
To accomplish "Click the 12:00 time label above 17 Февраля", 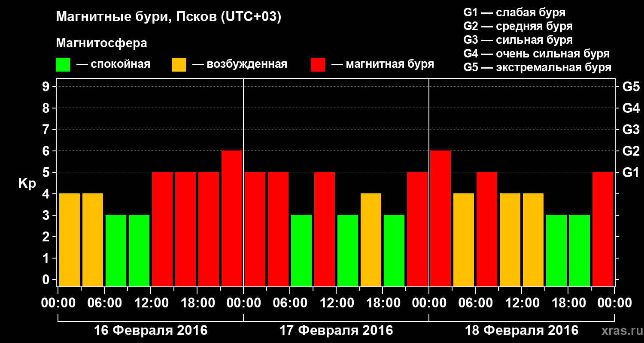I will point(336,303).
